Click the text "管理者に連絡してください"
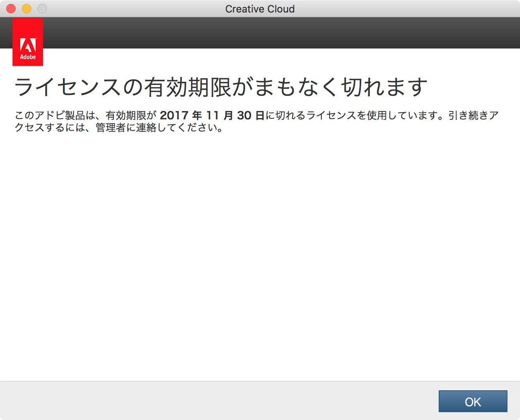 click(x=156, y=128)
